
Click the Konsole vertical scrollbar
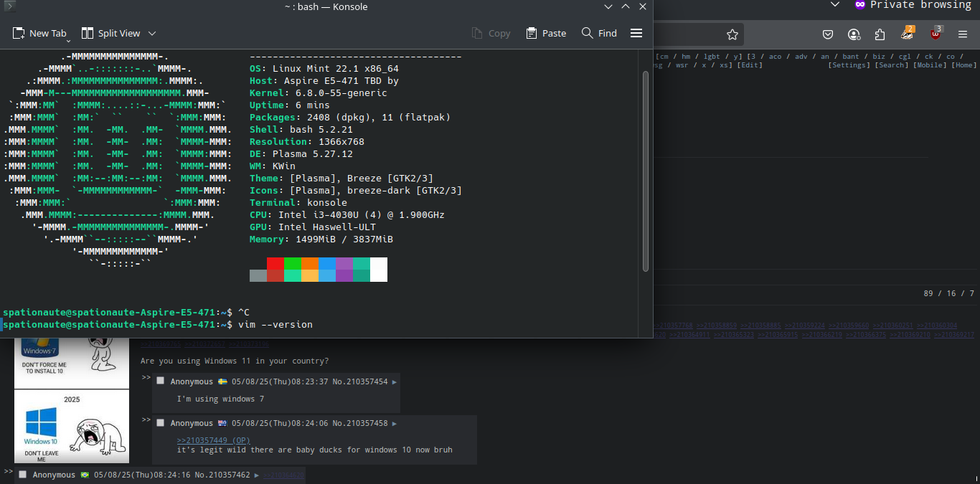(x=646, y=172)
